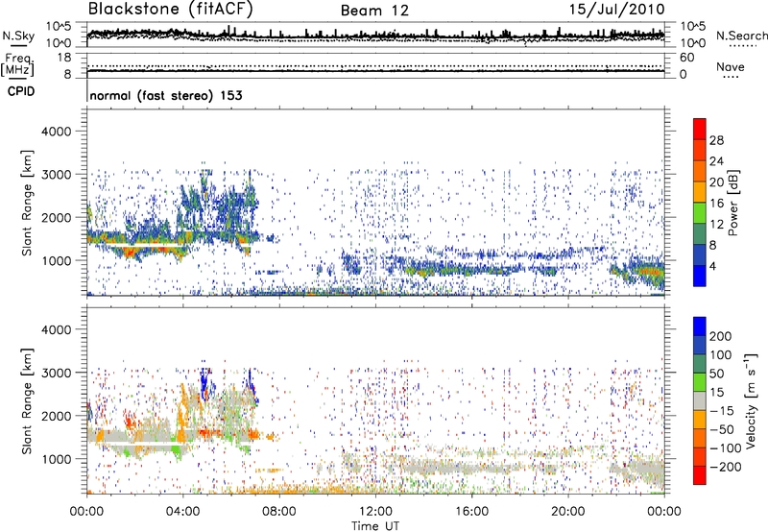Click the 60 label on the Nave axis
Image resolution: width=768 pixels, height=532 pixels.
[x=687, y=58]
